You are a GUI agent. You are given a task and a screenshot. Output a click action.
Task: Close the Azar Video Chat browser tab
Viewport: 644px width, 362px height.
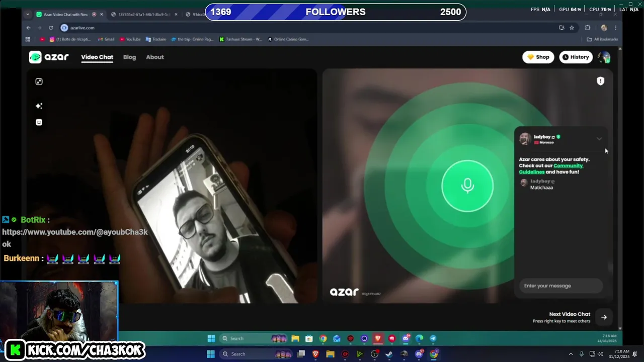tap(101, 14)
